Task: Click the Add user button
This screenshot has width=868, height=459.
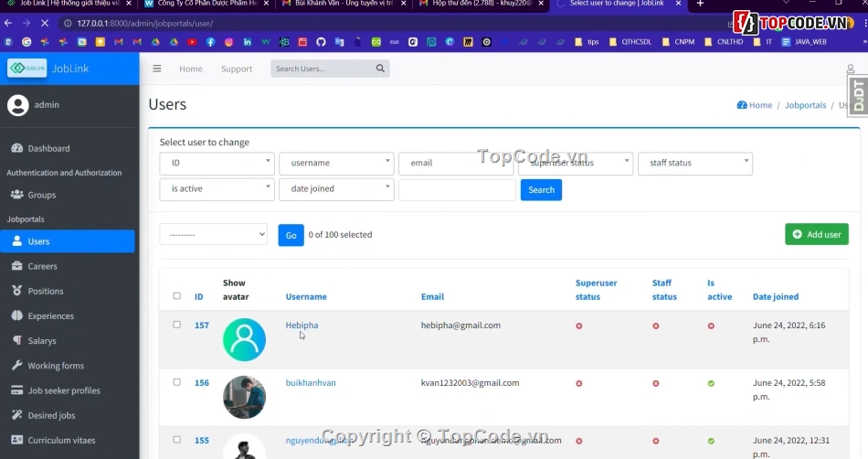Action: (817, 234)
